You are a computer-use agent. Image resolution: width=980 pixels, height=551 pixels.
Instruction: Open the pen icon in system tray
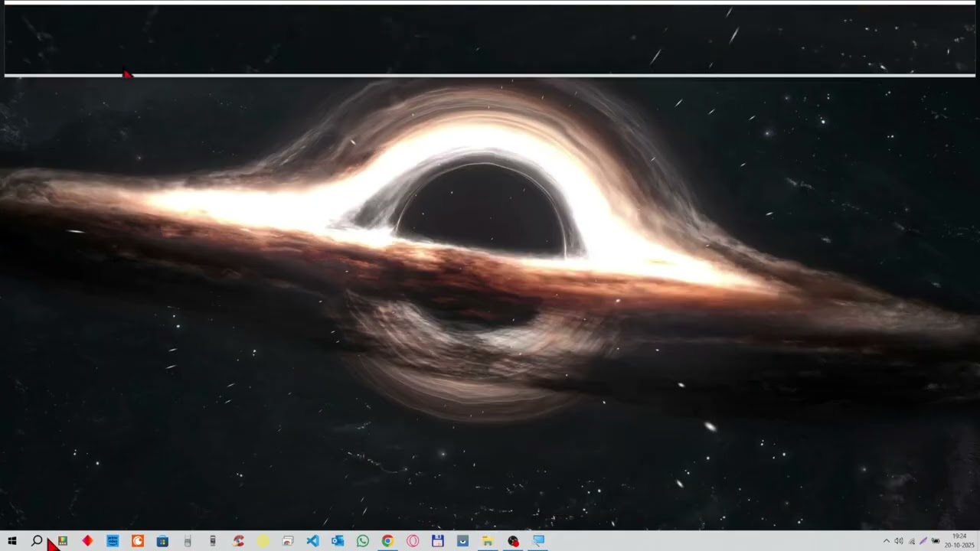(x=923, y=541)
